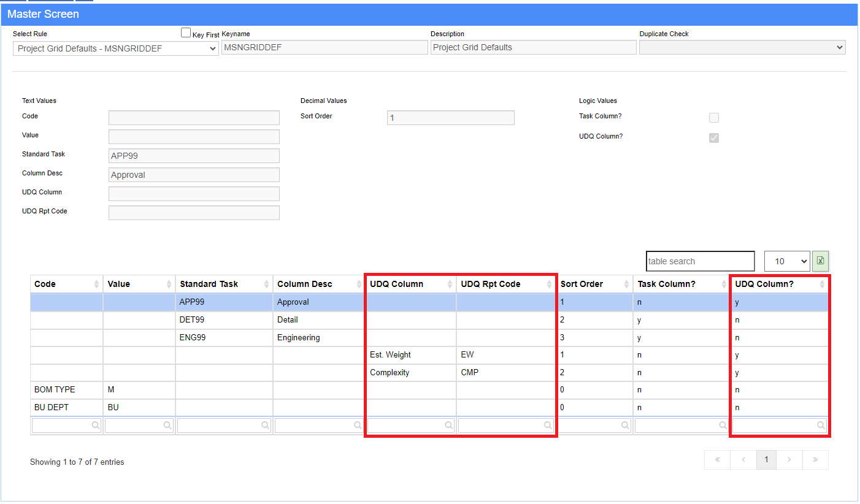860x504 pixels.
Task: Open the Select Rule dropdown
Action: pos(115,48)
